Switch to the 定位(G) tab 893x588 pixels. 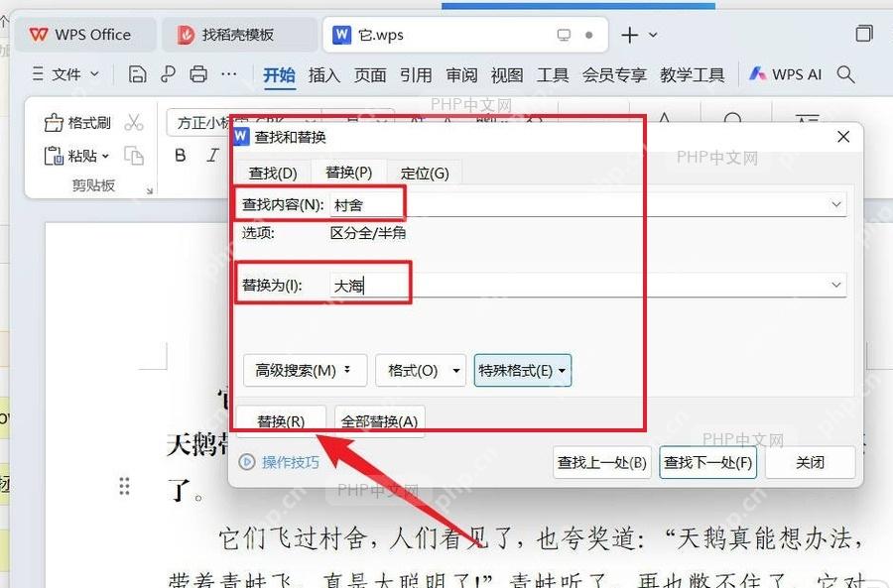[x=425, y=173]
